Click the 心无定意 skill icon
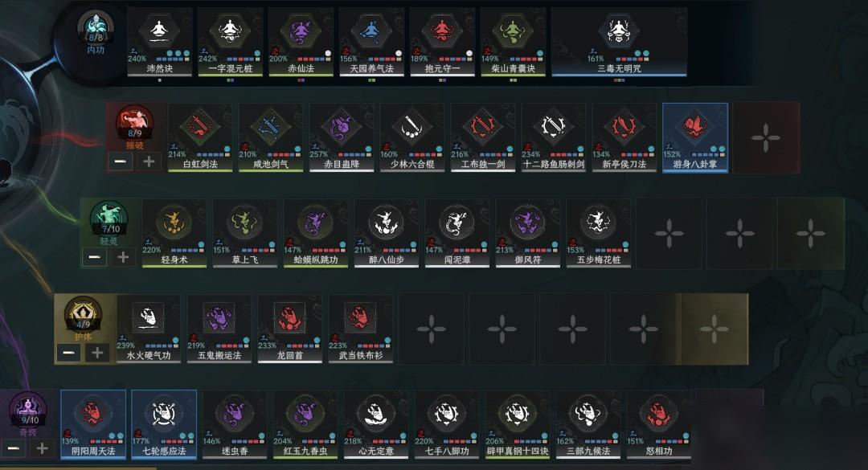 376,424
